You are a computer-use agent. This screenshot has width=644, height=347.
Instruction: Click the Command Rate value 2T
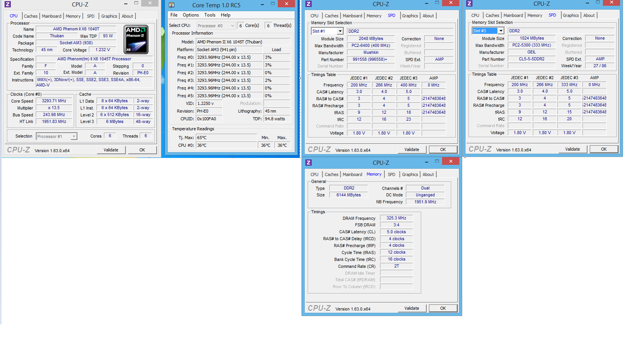[396, 266]
